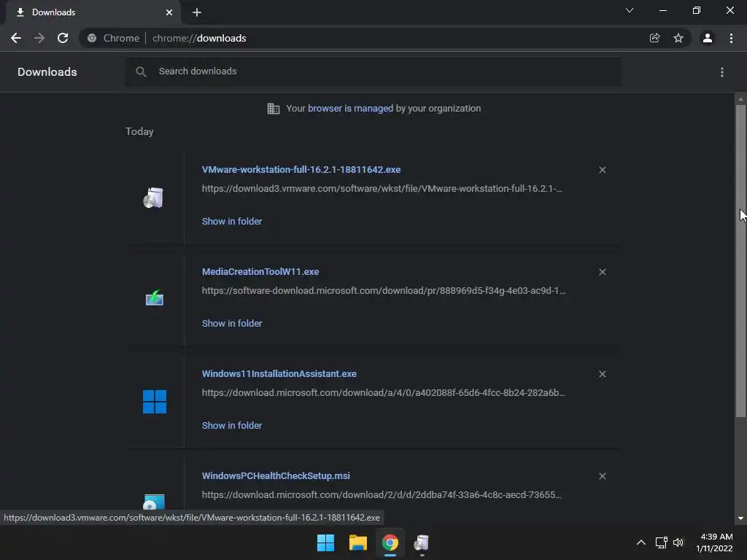Screen dimensions: 747x560
Task: Open MediaCreationToolW11.exe file link
Action: [x=260, y=271]
